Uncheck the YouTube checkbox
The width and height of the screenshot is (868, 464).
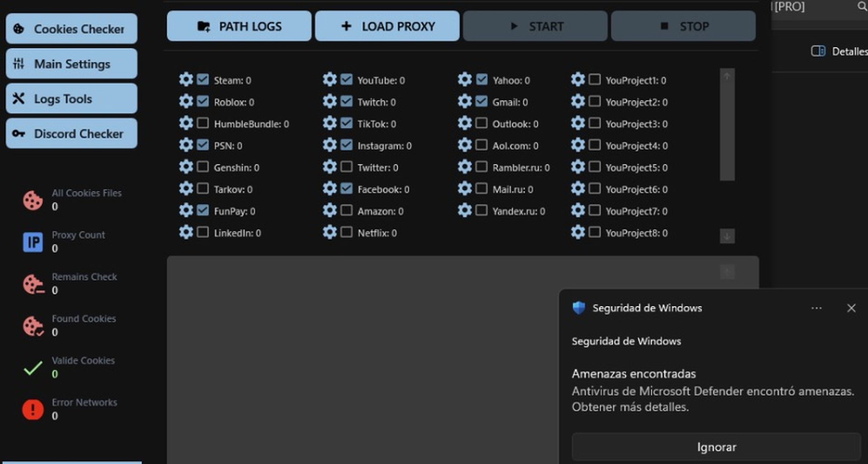(x=347, y=80)
